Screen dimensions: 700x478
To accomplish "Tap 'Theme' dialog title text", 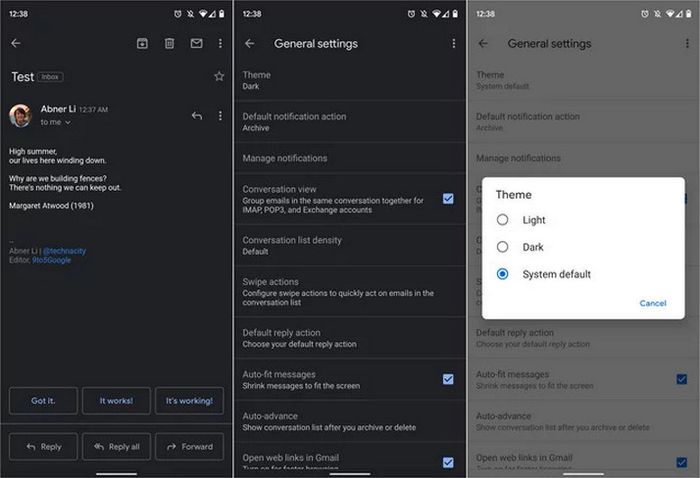I will tap(513, 195).
